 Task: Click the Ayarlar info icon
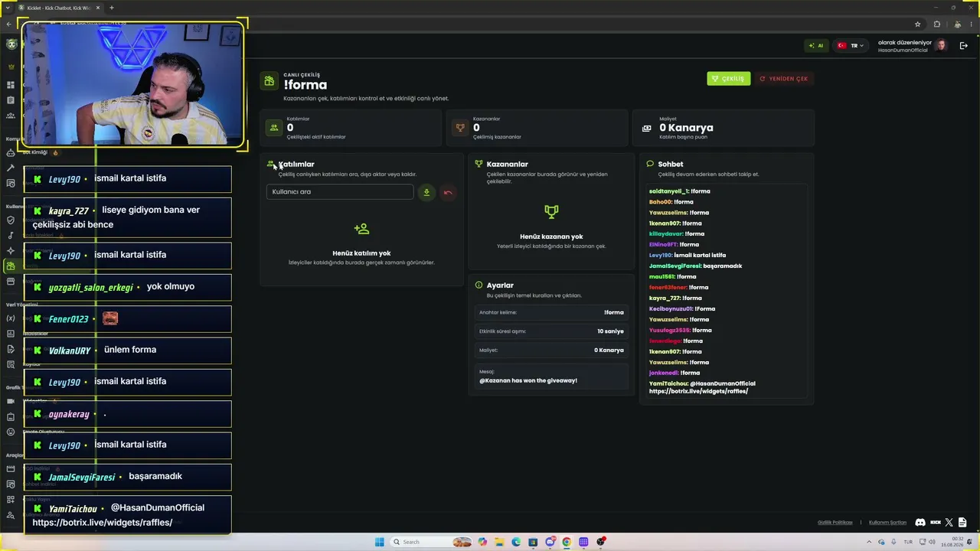pos(479,285)
